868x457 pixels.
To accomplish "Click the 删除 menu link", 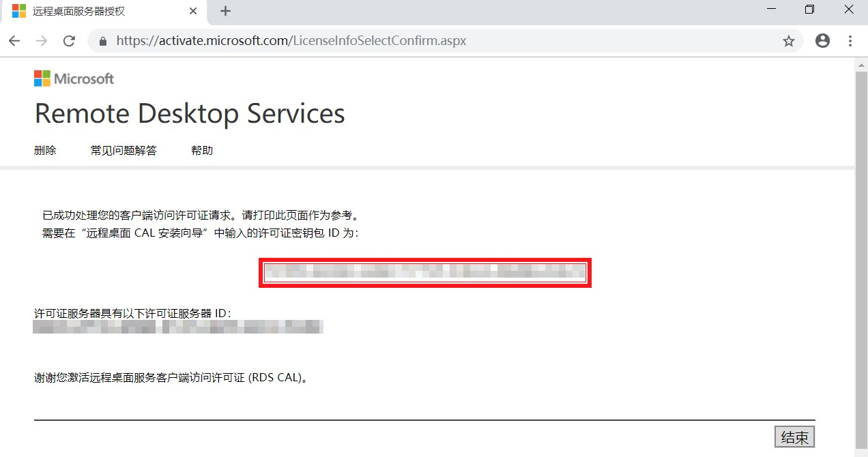I will pyautogui.click(x=45, y=151).
